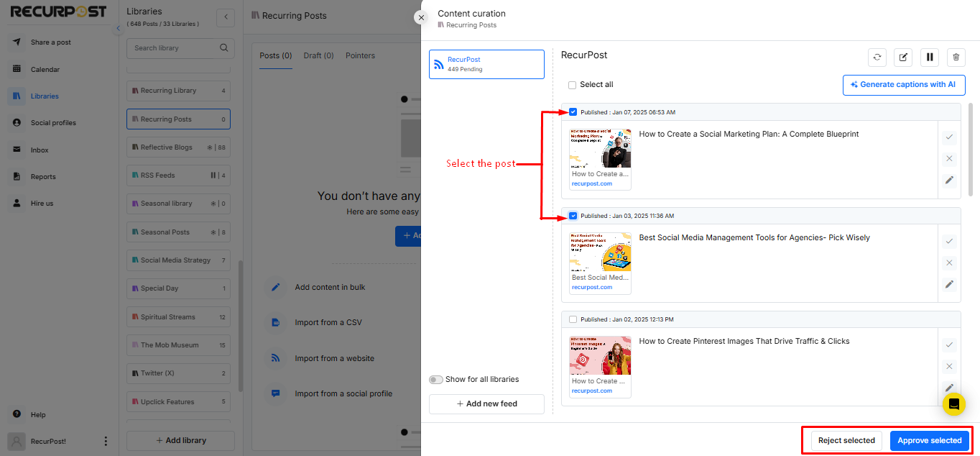
Task: Select the Recurring Library row
Action: coord(178,91)
